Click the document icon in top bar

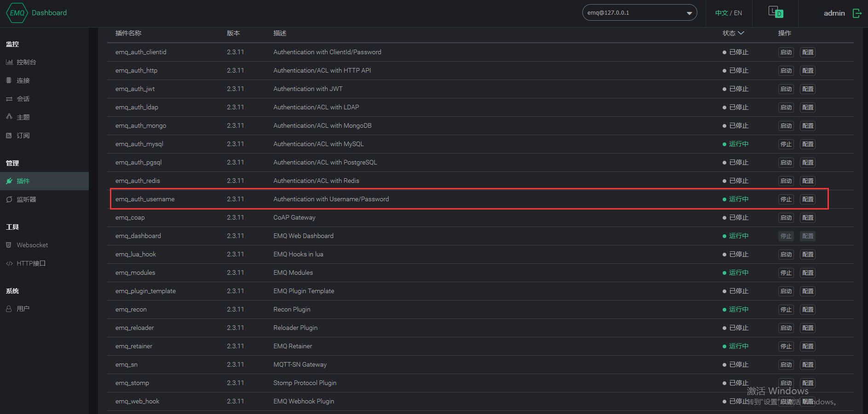776,12
